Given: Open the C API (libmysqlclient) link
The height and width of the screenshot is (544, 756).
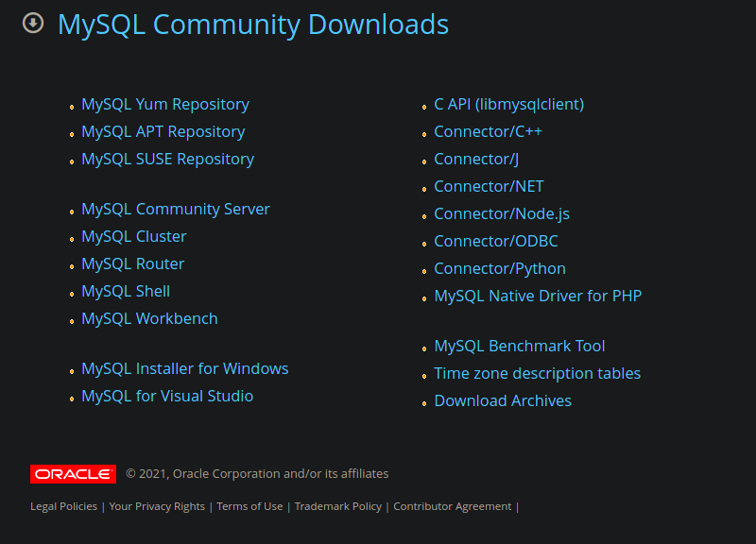Looking at the screenshot, I should click(509, 105).
